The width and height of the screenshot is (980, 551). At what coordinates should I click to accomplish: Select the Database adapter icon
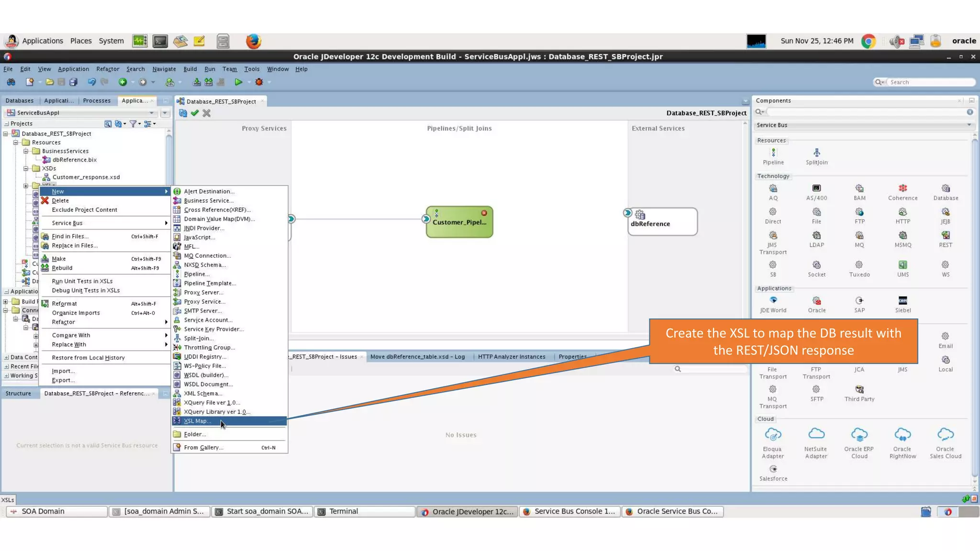click(x=946, y=192)
